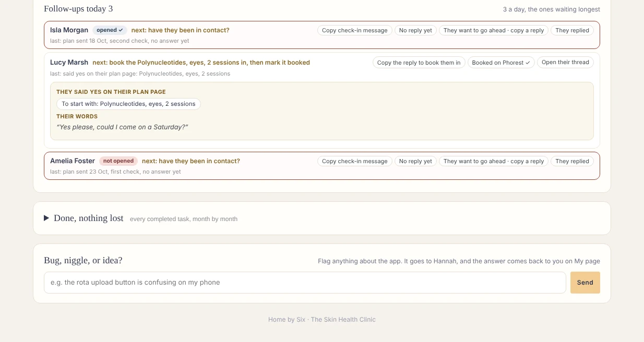The height and width of the screenshot is (342, 644).
Task: Click 'last: plan sent 23 Oct, first check' line
Action: [x=115, y=172]
